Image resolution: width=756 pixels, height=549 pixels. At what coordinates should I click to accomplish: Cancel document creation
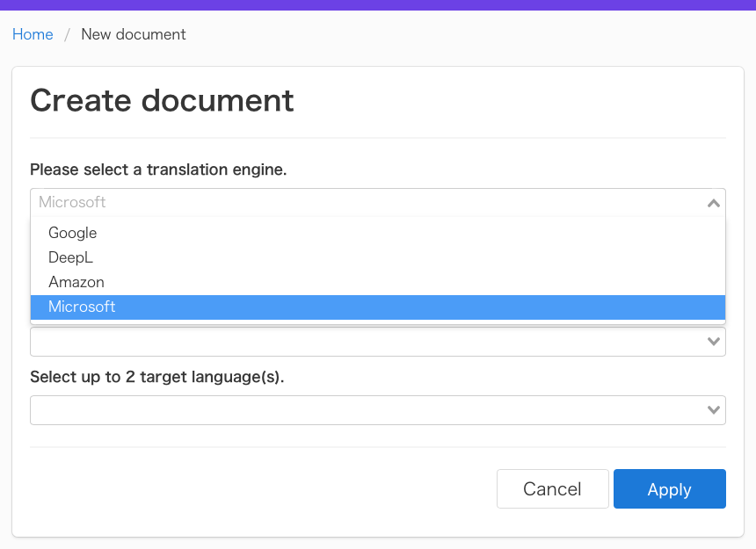click(x=553, y=488)
